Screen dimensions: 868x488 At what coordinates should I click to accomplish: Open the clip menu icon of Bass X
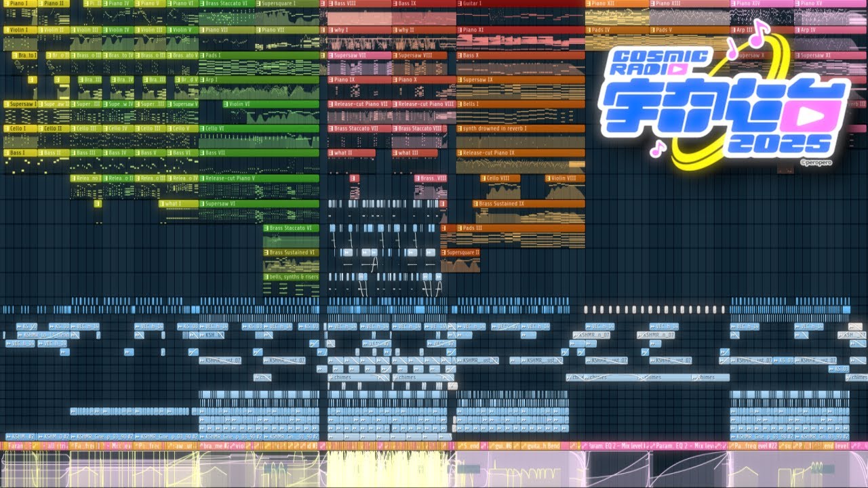[x=459, y=56]
